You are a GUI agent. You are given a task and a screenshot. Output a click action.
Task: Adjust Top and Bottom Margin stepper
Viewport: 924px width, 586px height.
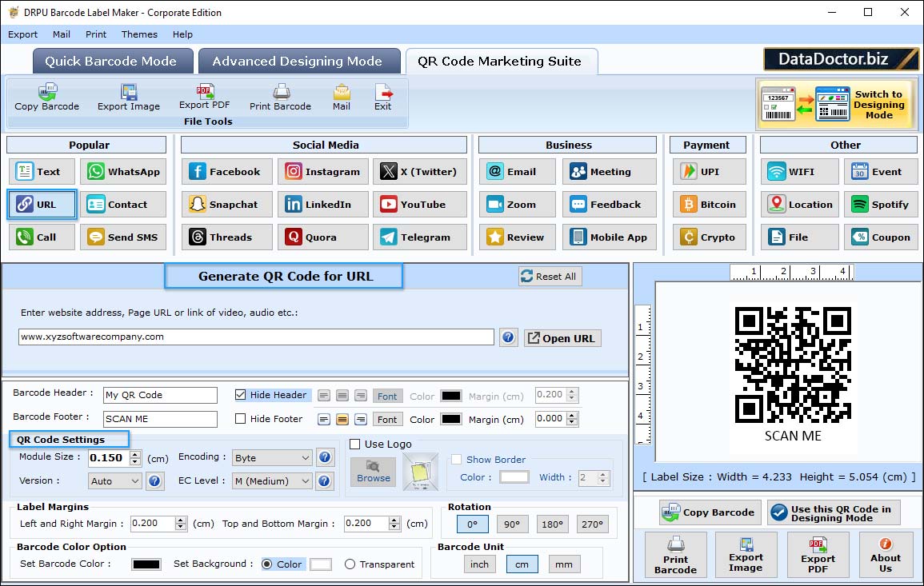(394, 524)
